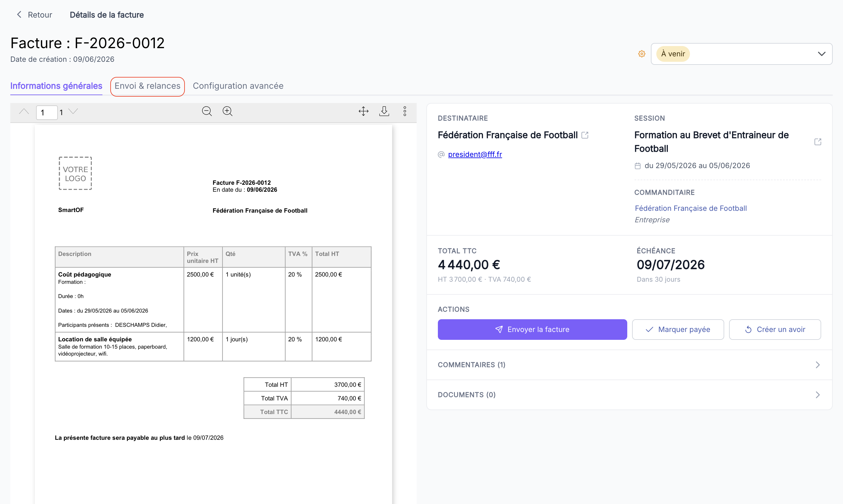Image resolution: width=843 pixels, height=504 pixels.
Task: Go to previous PDF page arrow
Action: tap(24, 111)
